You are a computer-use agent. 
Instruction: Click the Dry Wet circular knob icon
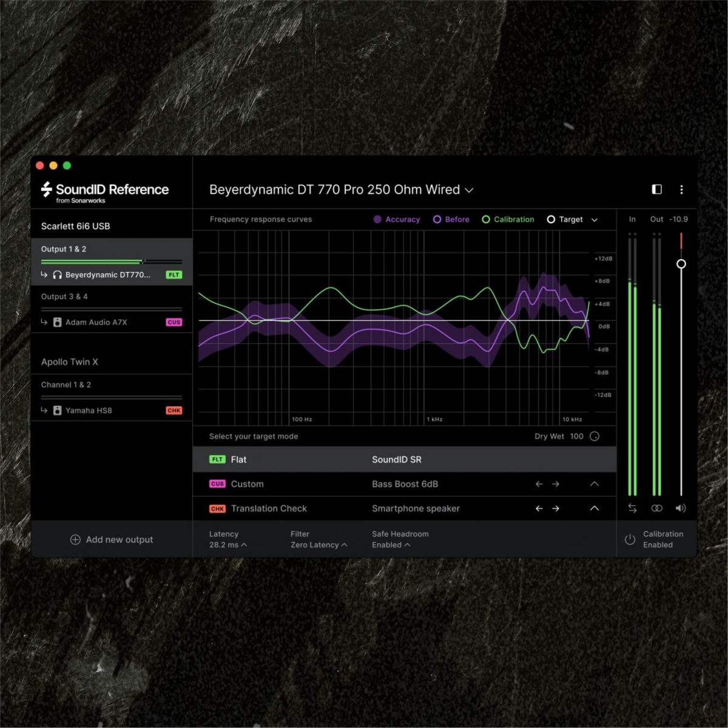click(595, 436)
